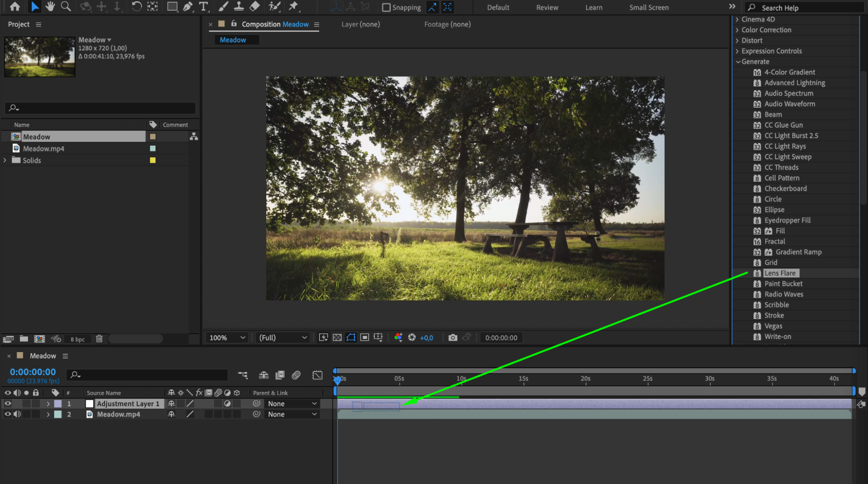This screenshot has height=484, width=868.
Task: Select the Puppet Pin tool
Action: [x=294, y=7]
